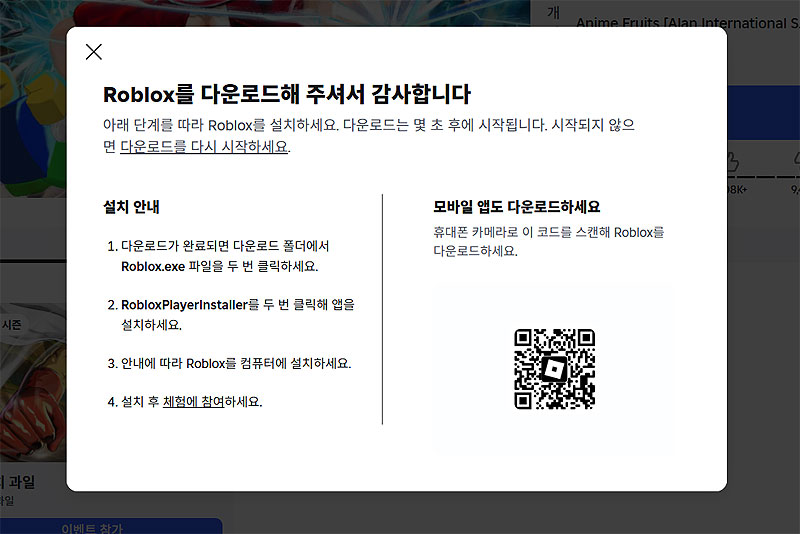Click the '다운로드를 다시 시작하세요' link

pos(204,146)
